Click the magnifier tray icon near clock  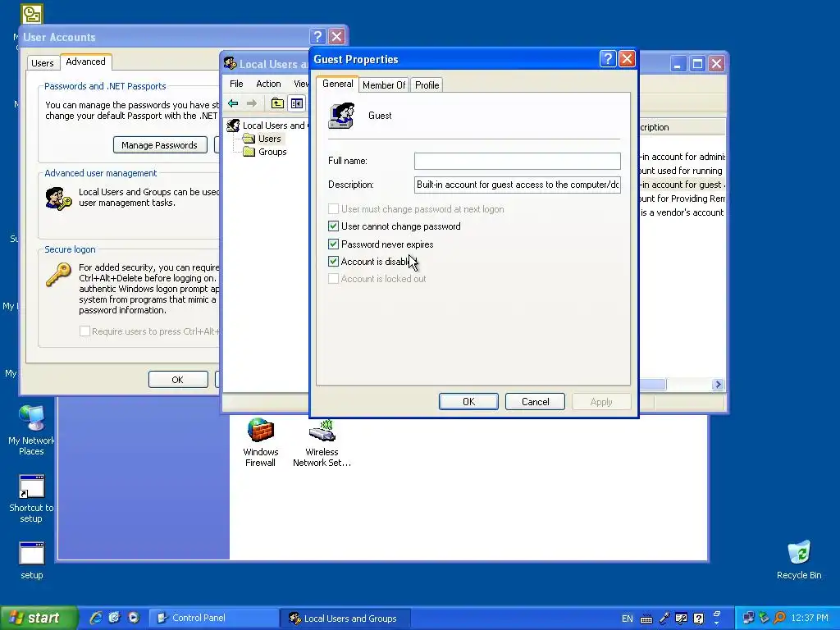click(779, 619)
